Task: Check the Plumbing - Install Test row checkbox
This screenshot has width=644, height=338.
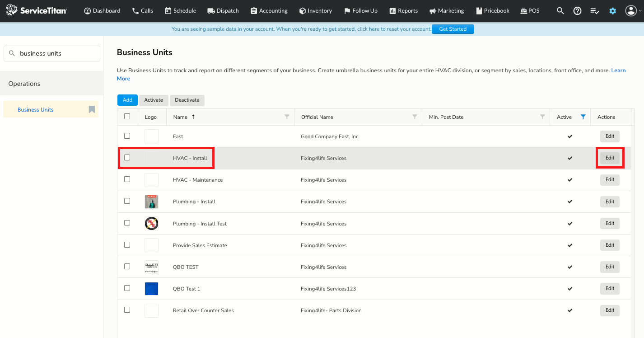Action: pos(127,223)
